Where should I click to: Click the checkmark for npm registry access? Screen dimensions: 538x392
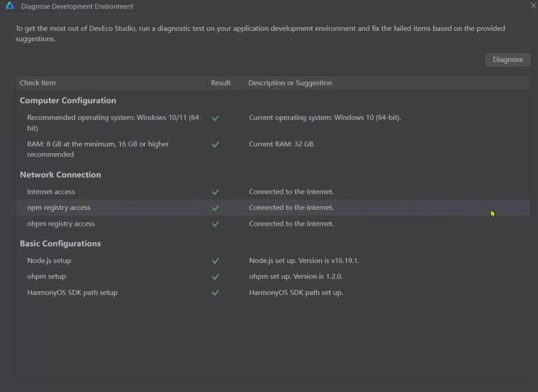[x=215, y=208]
